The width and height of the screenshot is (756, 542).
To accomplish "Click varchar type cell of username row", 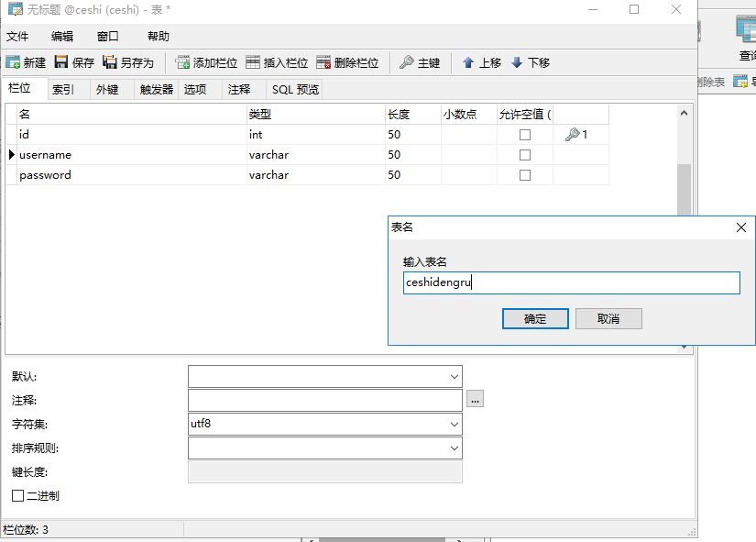I will (x=316, y=155).
